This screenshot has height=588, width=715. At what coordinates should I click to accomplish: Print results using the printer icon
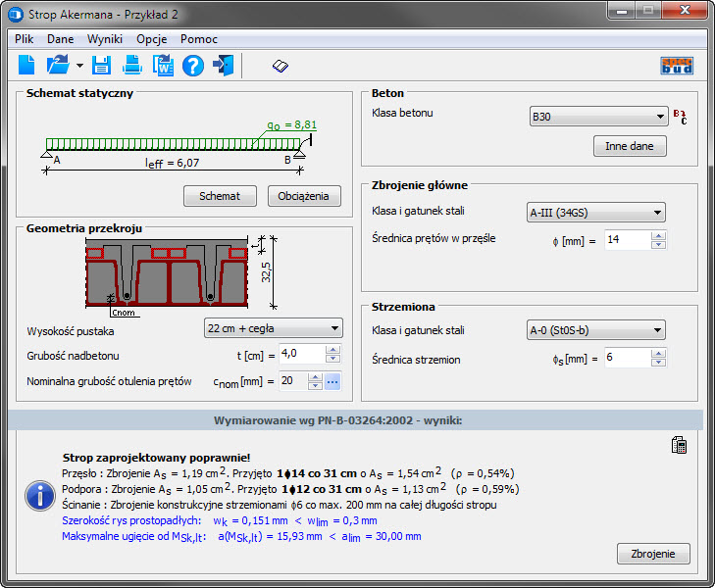(x=131, y=67)
